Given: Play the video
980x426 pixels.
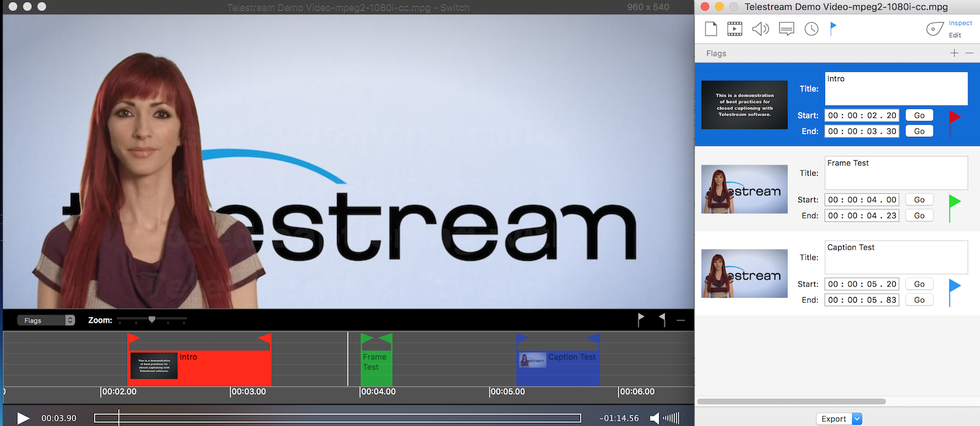Looking at the screenshot, I should [23, 418].
